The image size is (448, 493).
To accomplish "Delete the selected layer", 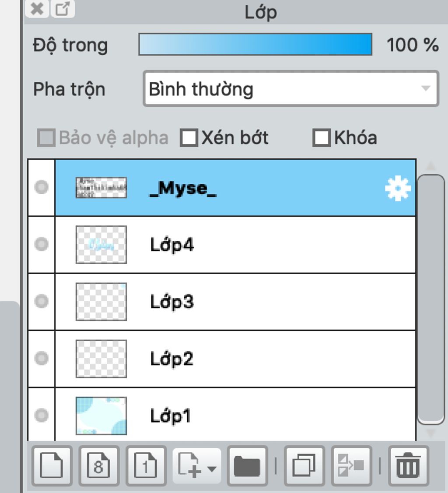I will click(x=408, y=465).
